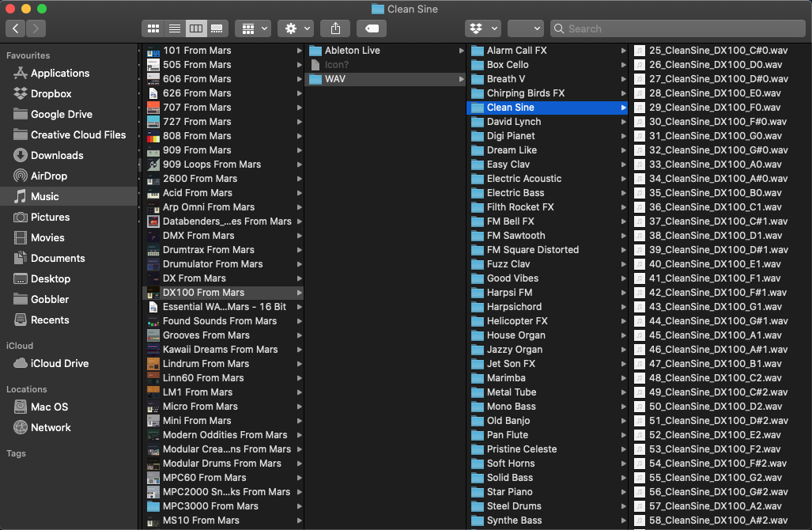Viewport: 812px width, 530px height.
Task: Open Desktop in the sidebar
Action: pos(70,278)
